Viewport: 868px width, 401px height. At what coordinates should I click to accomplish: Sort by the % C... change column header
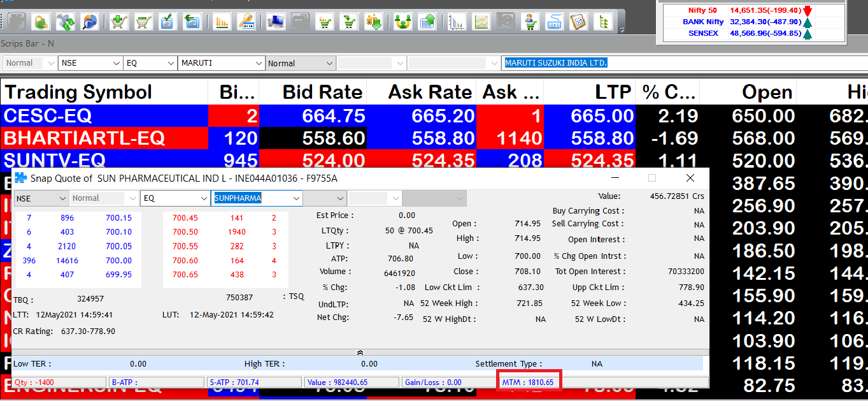(x=668, y=92)
